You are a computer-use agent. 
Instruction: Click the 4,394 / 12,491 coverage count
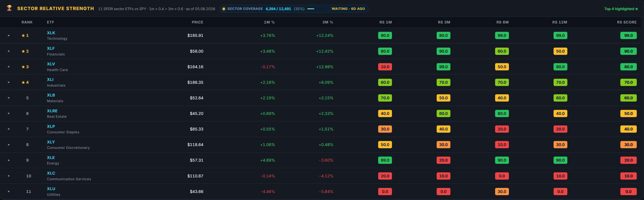(278, 9)
